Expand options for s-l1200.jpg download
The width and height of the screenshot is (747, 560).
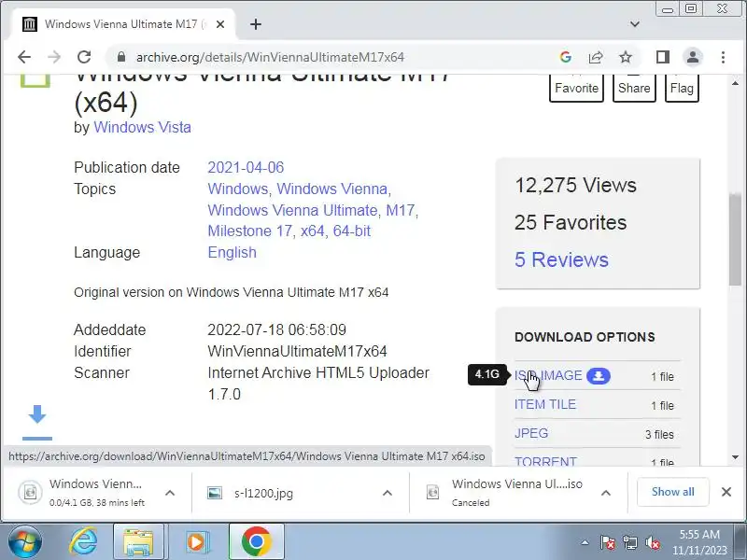coord(388,493)
